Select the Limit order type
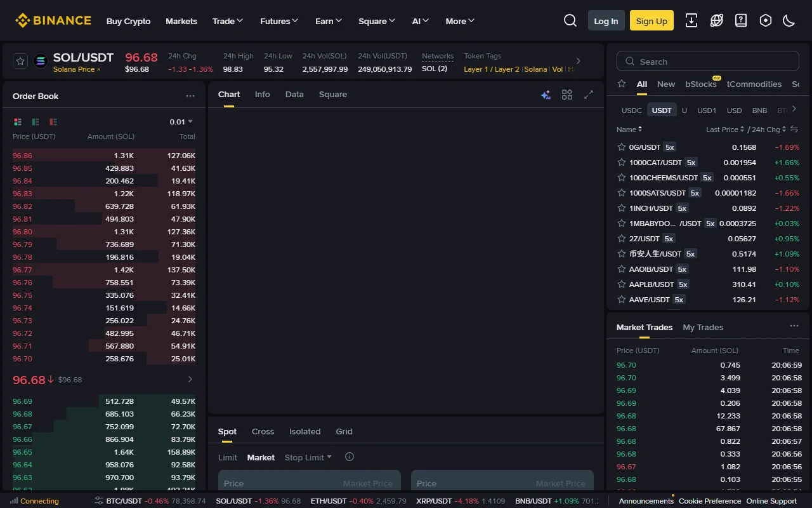The image size is (812, 508). pyautogui.click(x=228, y=457)
